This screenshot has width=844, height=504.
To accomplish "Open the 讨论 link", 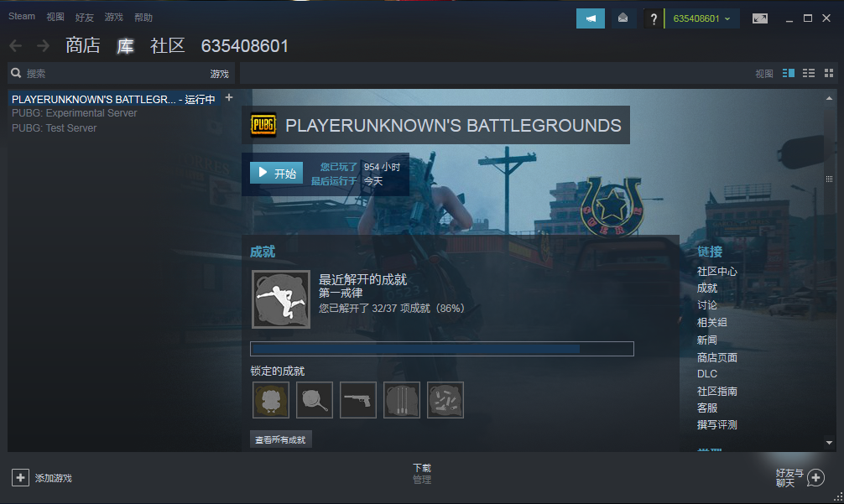I will click(x=707, y=305).
